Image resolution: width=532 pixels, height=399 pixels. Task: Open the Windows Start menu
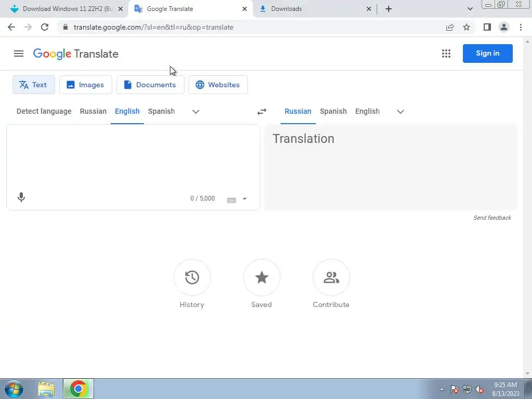pyautogui.click(x=14, y=389)
